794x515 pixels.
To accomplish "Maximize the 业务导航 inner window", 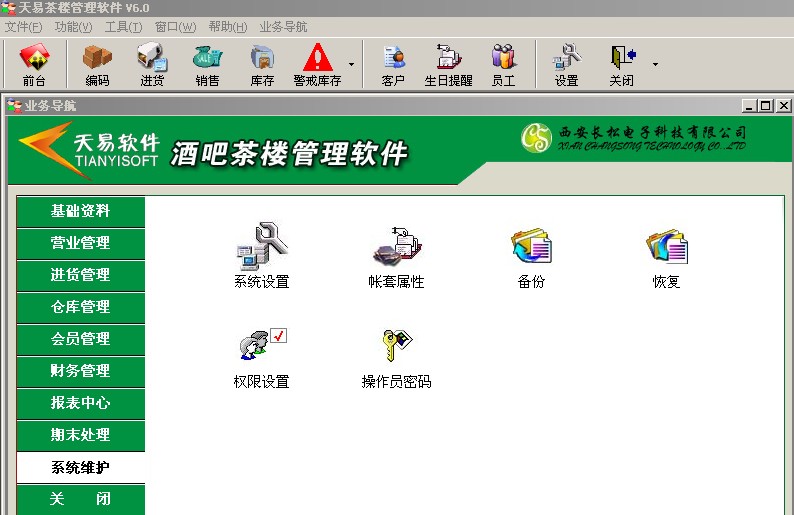I will (x=765, y=105).
